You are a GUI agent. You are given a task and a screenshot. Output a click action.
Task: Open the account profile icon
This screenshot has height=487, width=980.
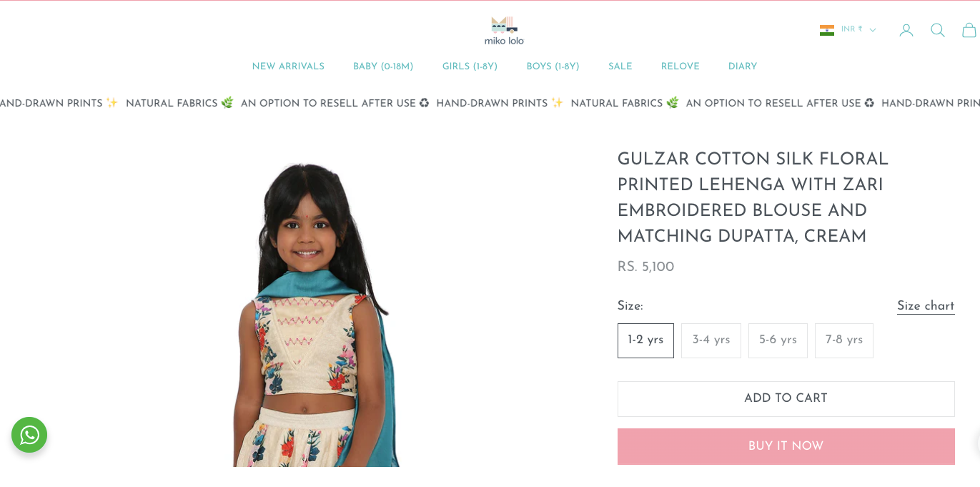(x=906, y=30)
